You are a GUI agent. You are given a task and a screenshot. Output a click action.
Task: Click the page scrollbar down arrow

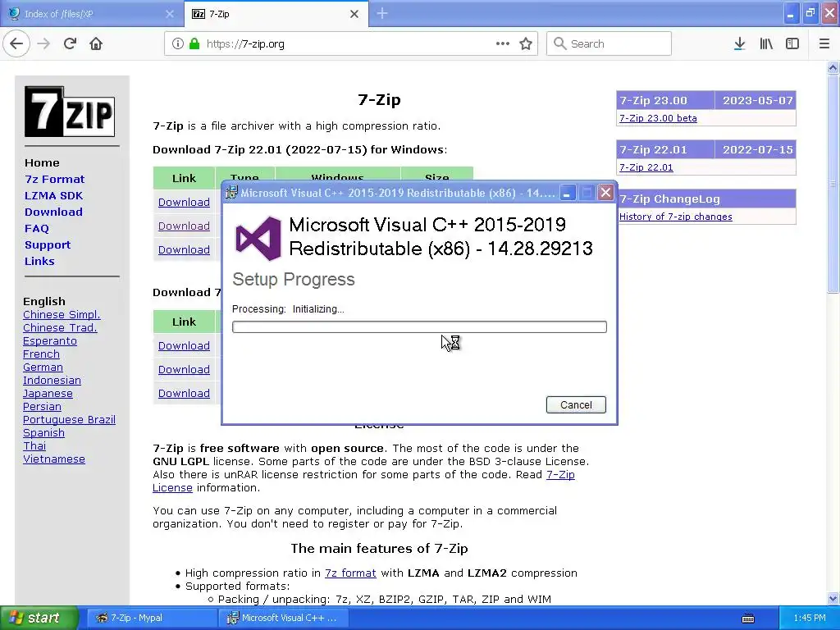(833, 598)
